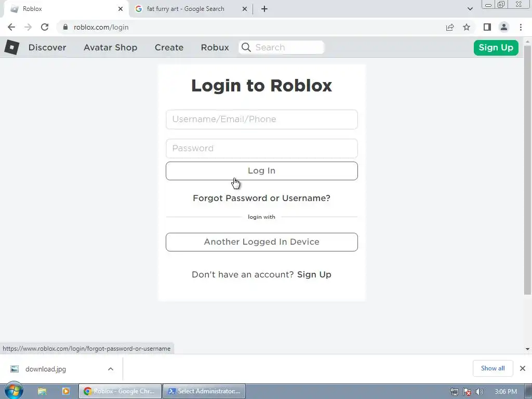Image resolution: width=532 pixels, height=399 pixels.
Task: Click the site lock icon in address bar
Action: [x=65, y=27]
